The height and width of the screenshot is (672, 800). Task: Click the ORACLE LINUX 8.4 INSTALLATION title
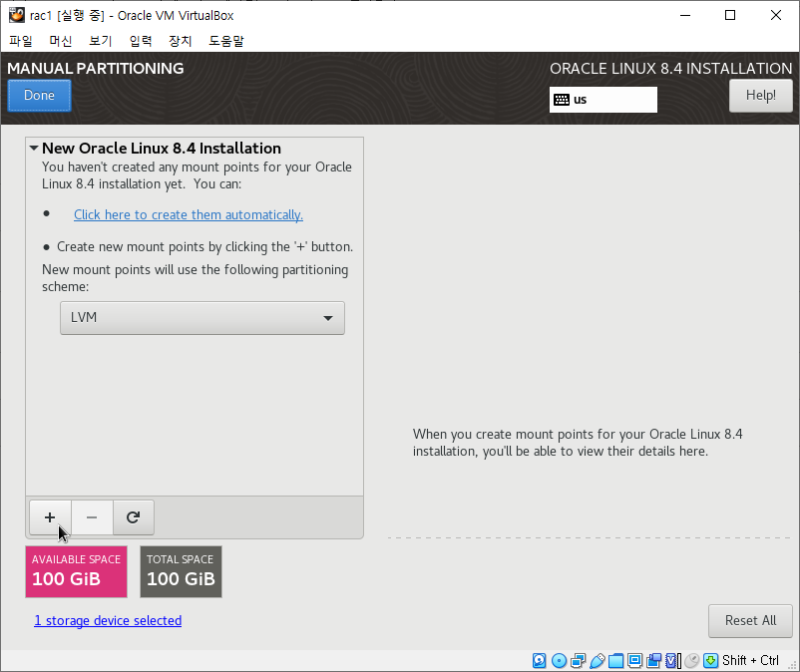pyautogui.click(x=671, y=69)
